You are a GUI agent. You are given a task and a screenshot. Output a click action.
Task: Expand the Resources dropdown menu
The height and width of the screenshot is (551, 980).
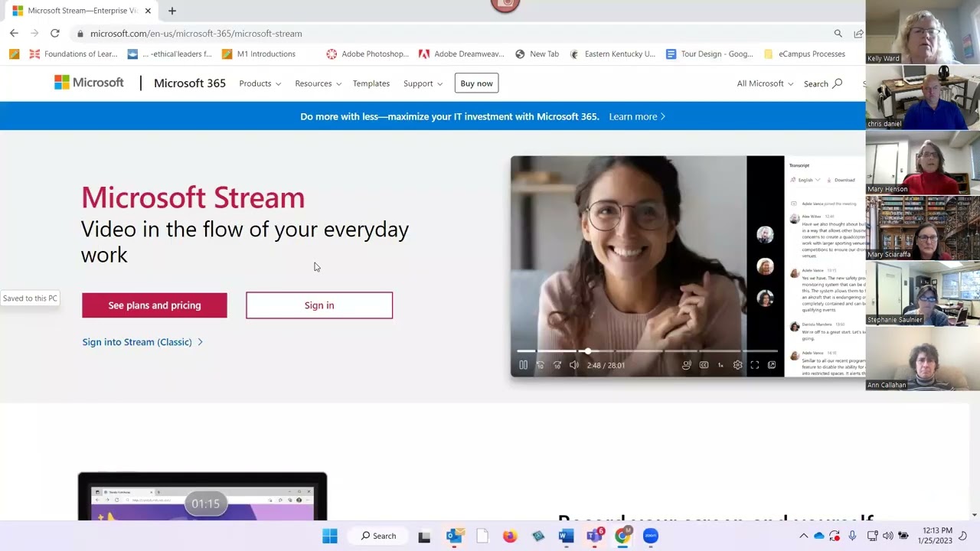(x=318, y=83)
